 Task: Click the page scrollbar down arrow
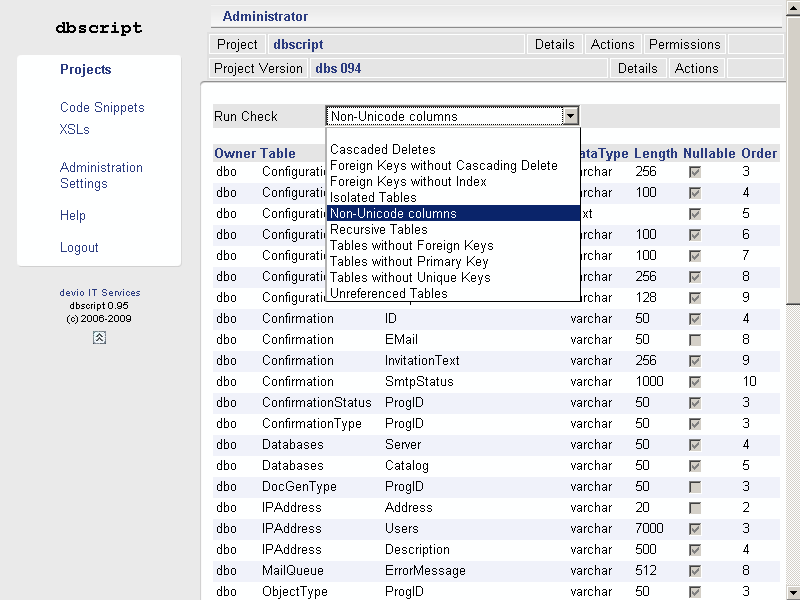click(793, 591)
